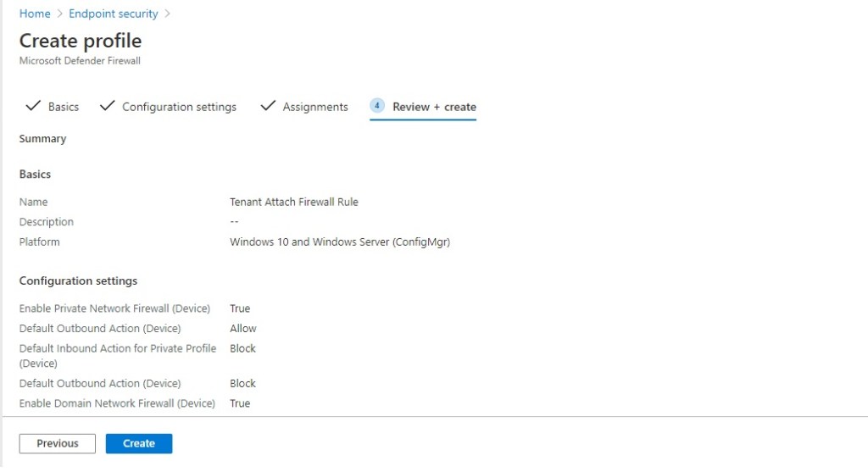Click the Enable Private Network Firewall setting label
Image resolution: width=868 pixels, height=472 pixels.
click(114, 308)
